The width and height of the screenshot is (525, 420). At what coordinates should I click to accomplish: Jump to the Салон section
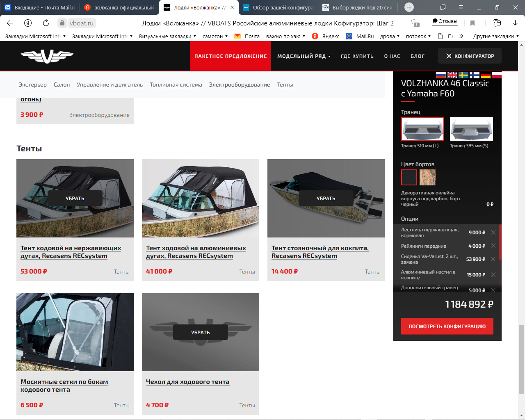tap(62, 84)
